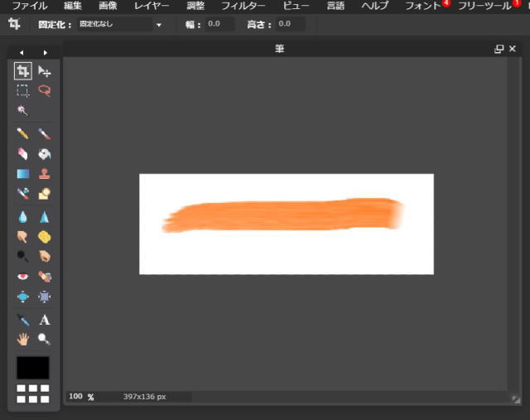
Task: Select the Type text tool
Action: coord(44,320)
